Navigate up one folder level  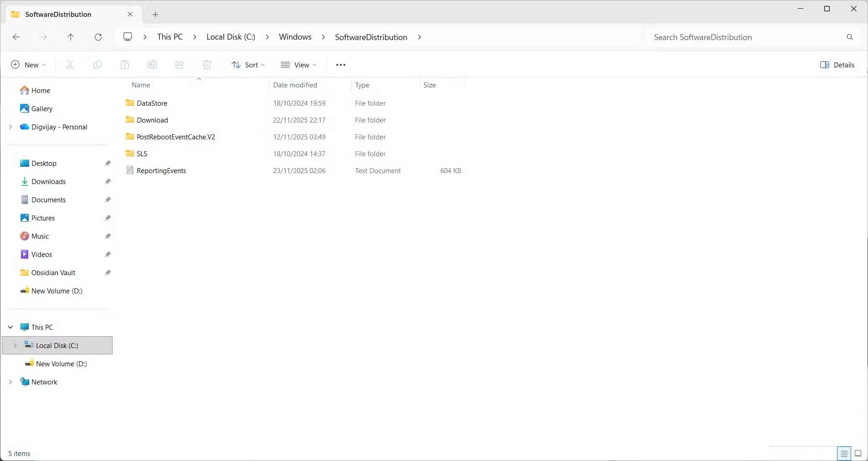coord(71,37)
